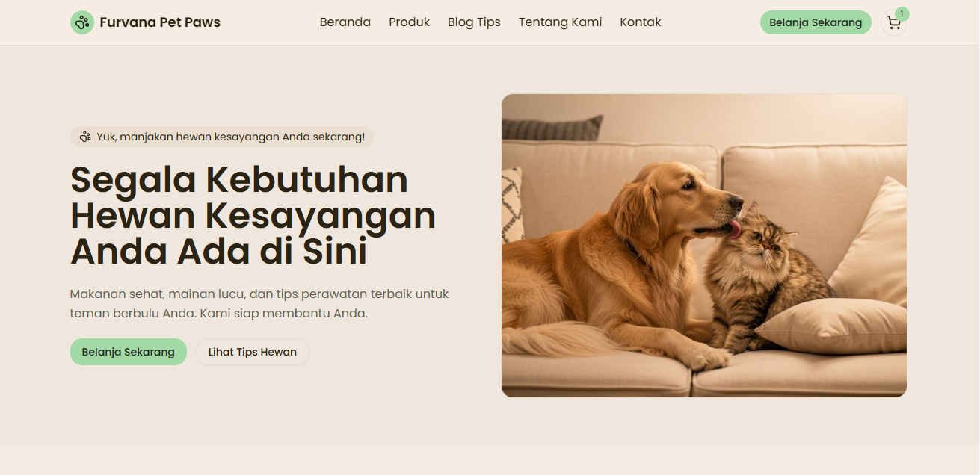Open the shopping cart icon

(894, 23)
